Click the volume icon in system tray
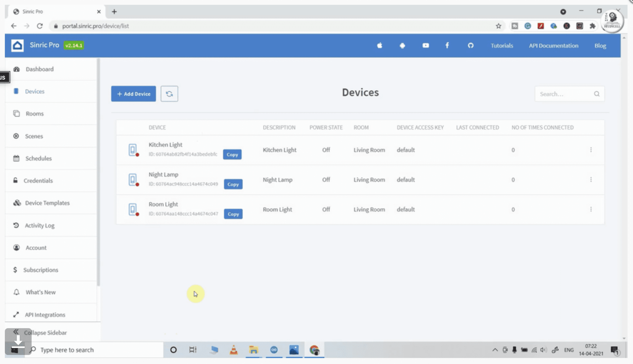633x364 pixels. coord(544,350)
